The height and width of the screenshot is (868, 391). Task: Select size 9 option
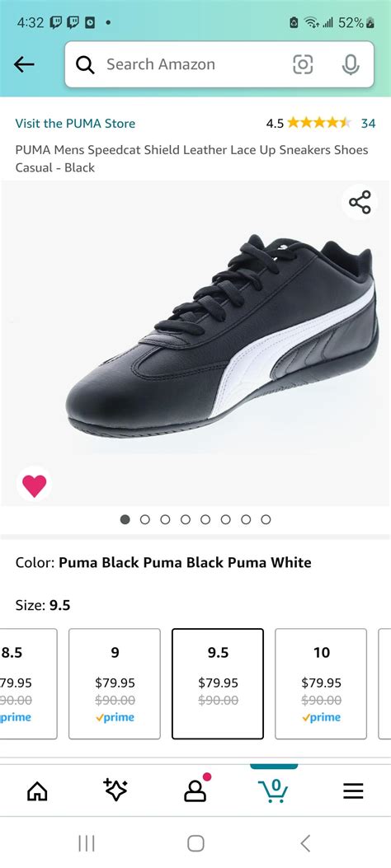coord(115,683)
